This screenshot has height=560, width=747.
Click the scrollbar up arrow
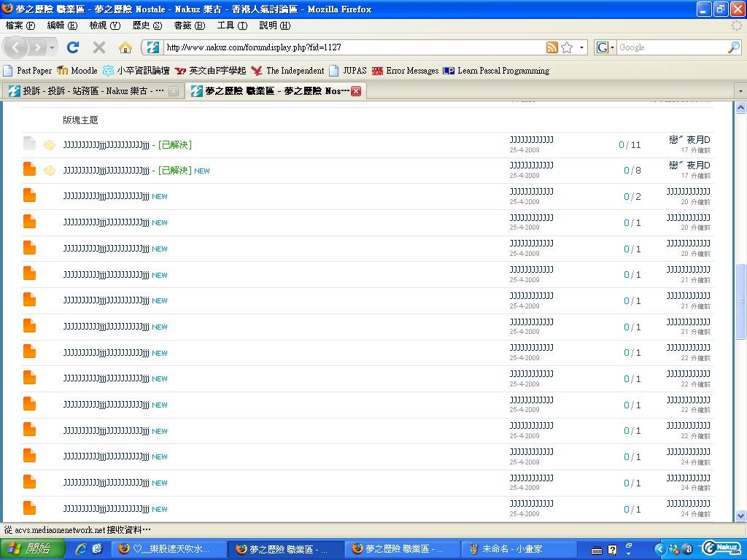coord(741,108)
